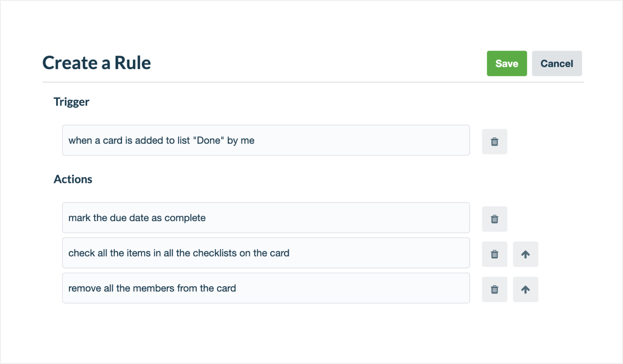
Task: Move the 'remove all the members' action up
Action: (525, 289)
